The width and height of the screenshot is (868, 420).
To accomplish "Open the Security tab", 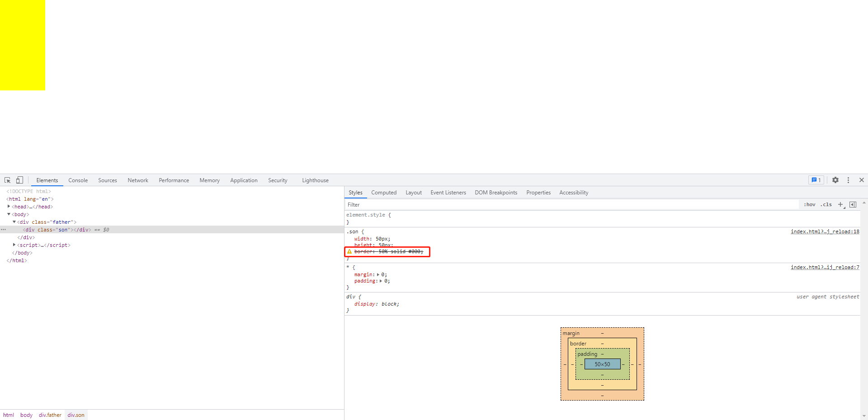I will tap(278, 180).
